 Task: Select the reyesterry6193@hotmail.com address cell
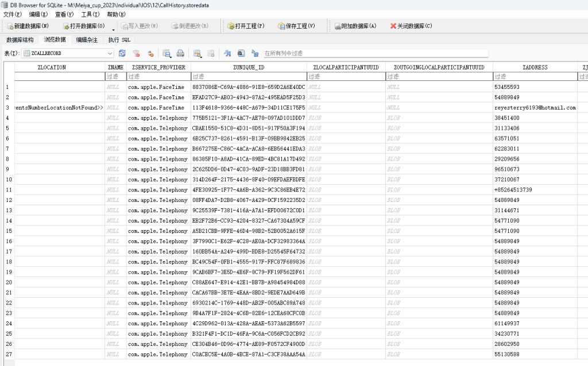click(x=535, y=107)
